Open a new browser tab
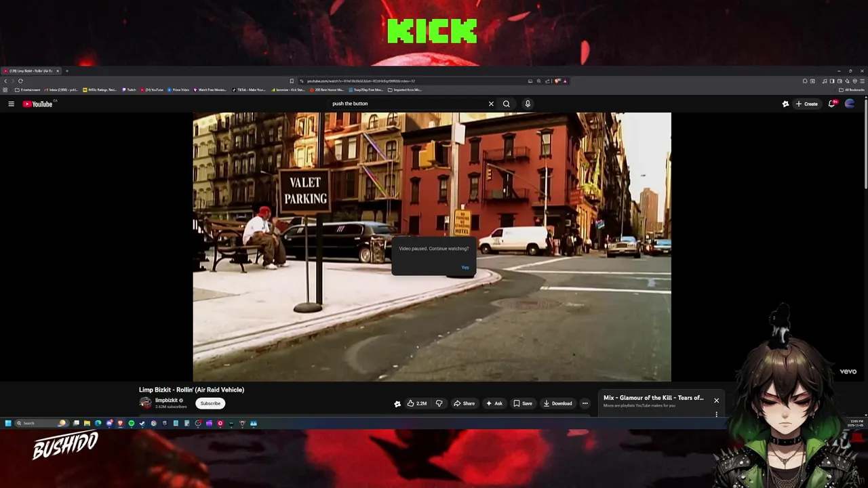This screenshot has height=488, width=868. pyautogui.click(x=66, y=71)
